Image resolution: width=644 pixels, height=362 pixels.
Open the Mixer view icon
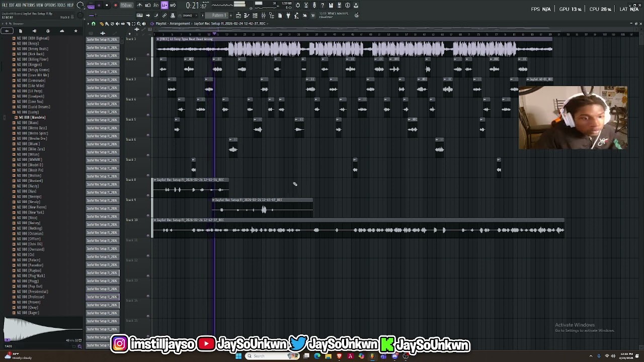point(263,16)
